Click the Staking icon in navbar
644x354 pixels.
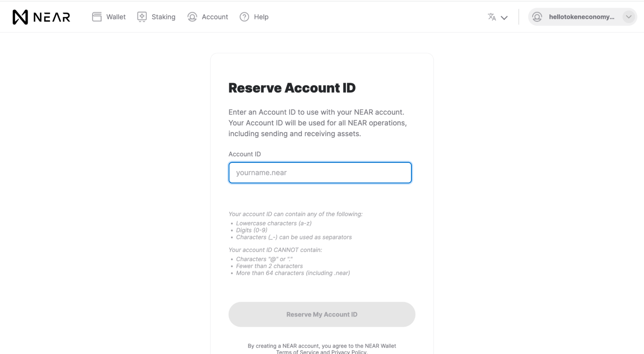click(x=142, y=17)
